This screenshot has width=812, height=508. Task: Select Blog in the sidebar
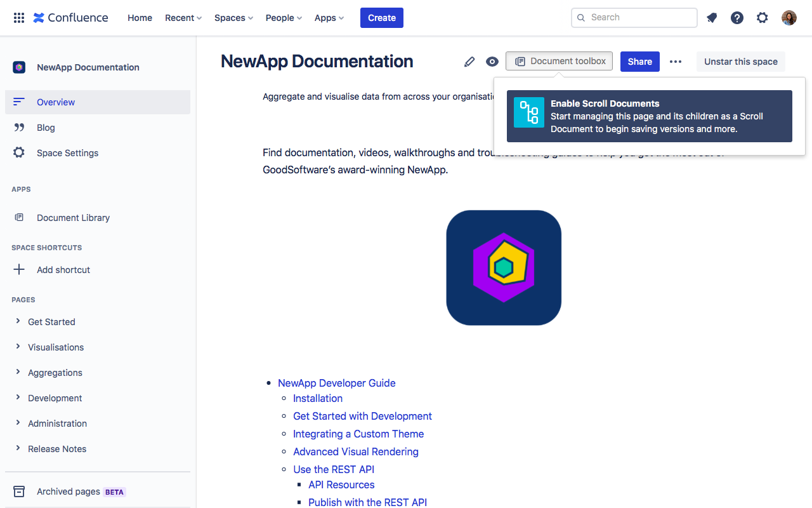click(x=46, y=128)
